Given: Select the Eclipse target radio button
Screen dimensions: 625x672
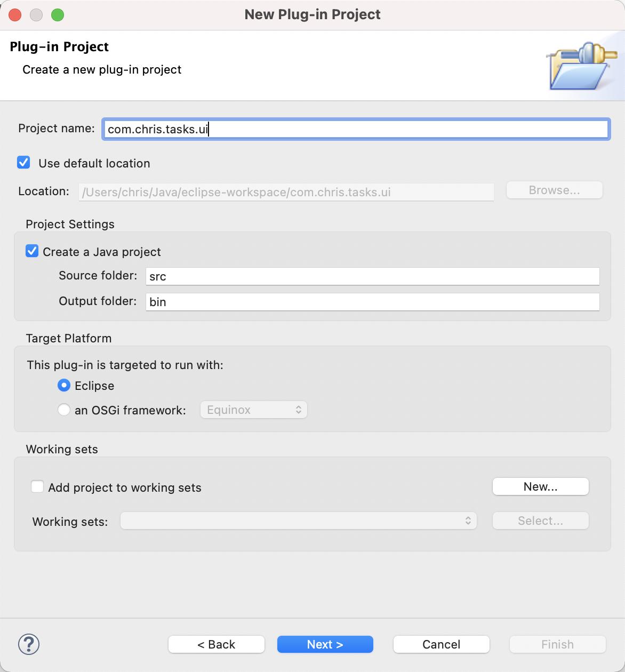Looking at the screenshot, I should click(x=64, y=385).
